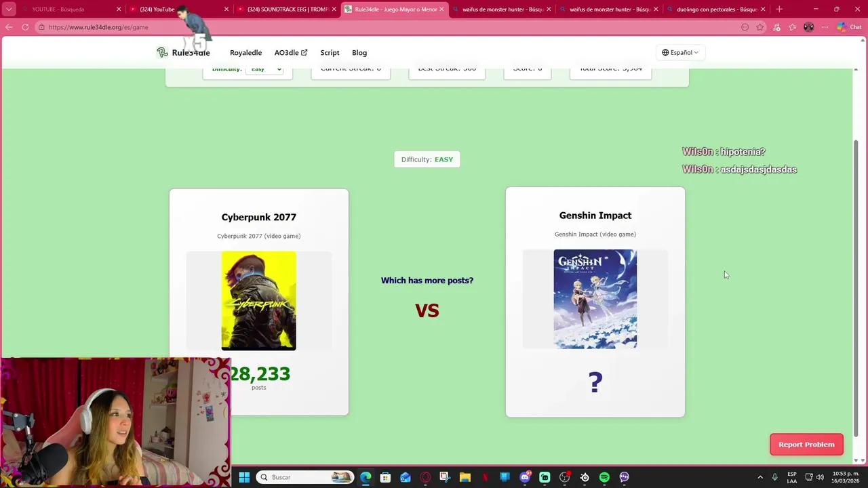Open the browser profile avatar icon
Viewport: 868px width, 488px height.
click(808, 27)
